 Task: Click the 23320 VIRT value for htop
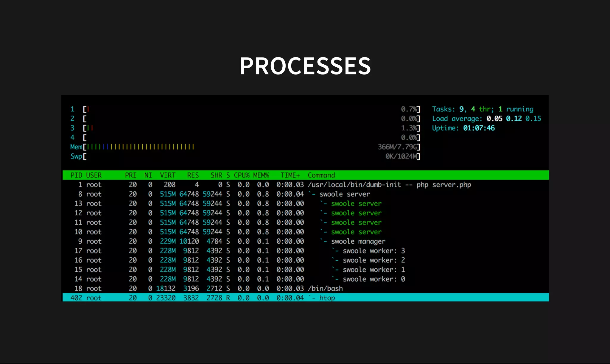point(166,298)
